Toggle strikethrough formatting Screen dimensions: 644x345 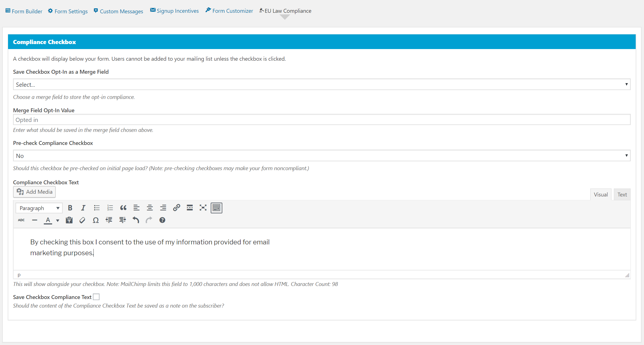(x=21, y=220)
